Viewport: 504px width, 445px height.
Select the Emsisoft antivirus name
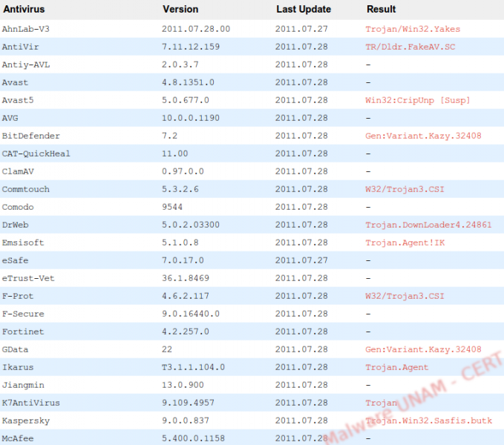click(23, 243)
